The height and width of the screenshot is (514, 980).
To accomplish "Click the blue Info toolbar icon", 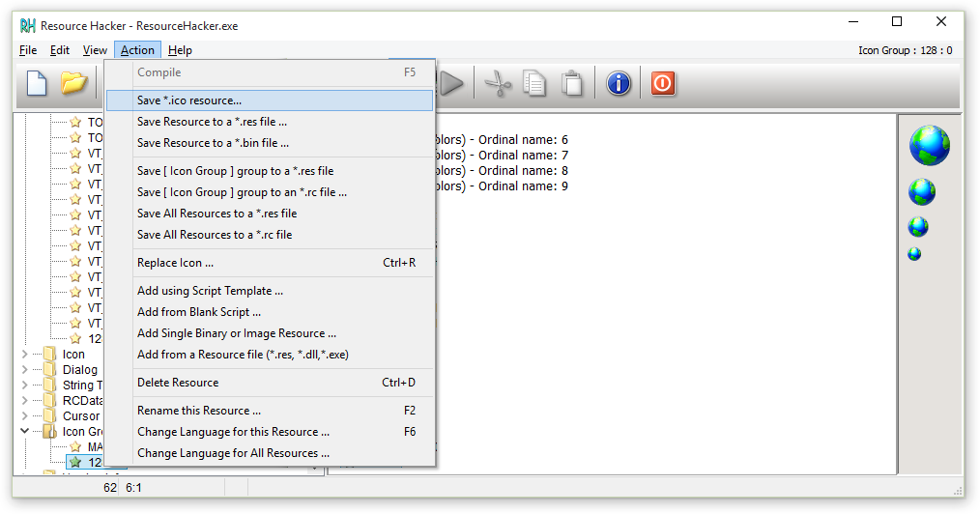I will point(619,83).
